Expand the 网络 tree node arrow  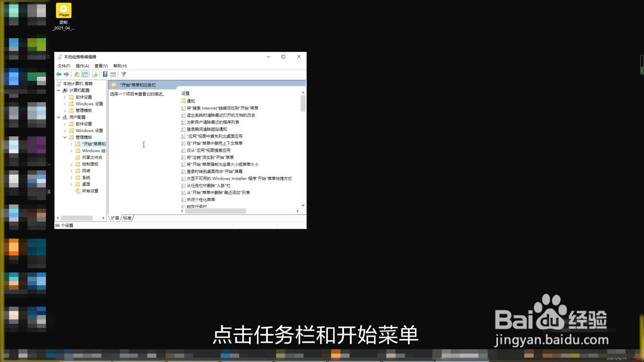[71, 171]
